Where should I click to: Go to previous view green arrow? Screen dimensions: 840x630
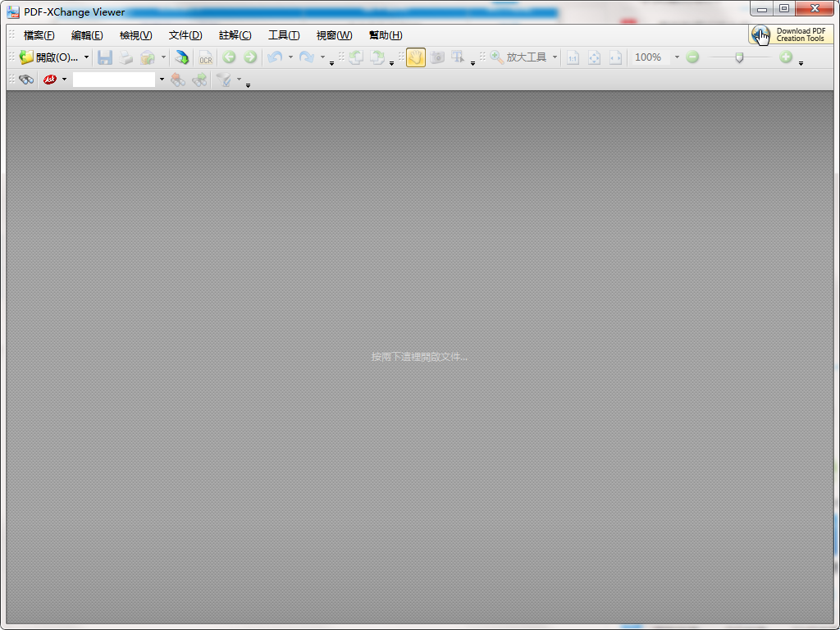click(x=230, y=57)
